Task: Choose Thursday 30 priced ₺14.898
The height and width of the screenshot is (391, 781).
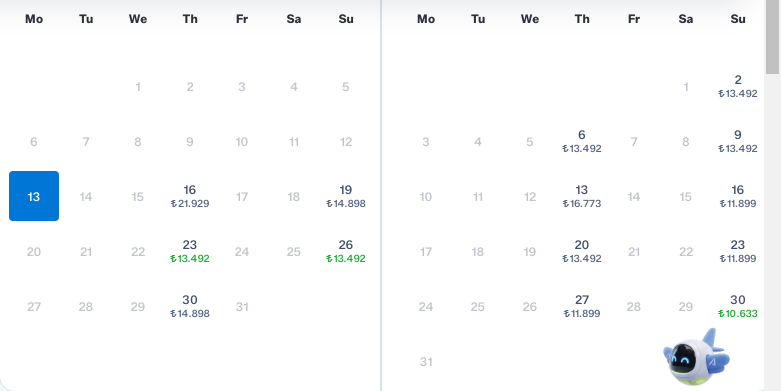Action: [190, 306]
